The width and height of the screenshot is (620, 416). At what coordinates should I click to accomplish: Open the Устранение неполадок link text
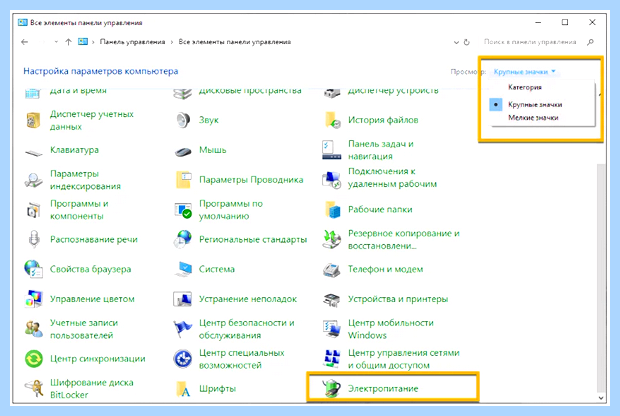248,299
